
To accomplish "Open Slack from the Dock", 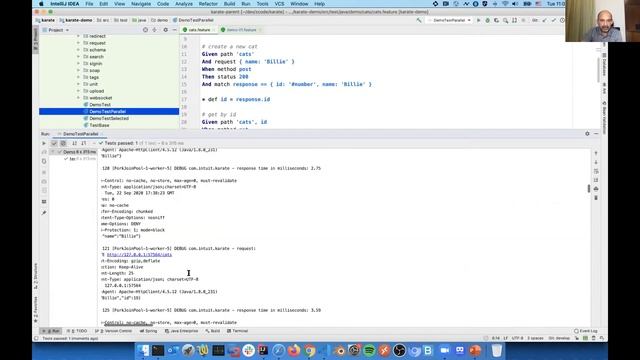I will 248,350.
